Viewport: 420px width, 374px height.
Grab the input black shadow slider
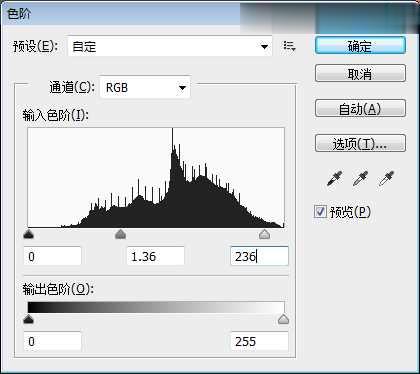point(29,235)
